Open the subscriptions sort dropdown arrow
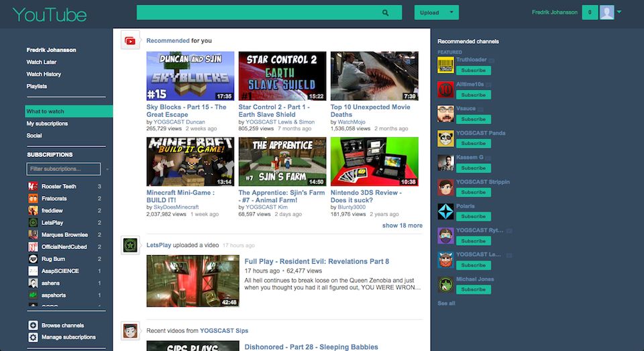Image resolution: width=644 pixels, height=351 pixels. (107, 169)
